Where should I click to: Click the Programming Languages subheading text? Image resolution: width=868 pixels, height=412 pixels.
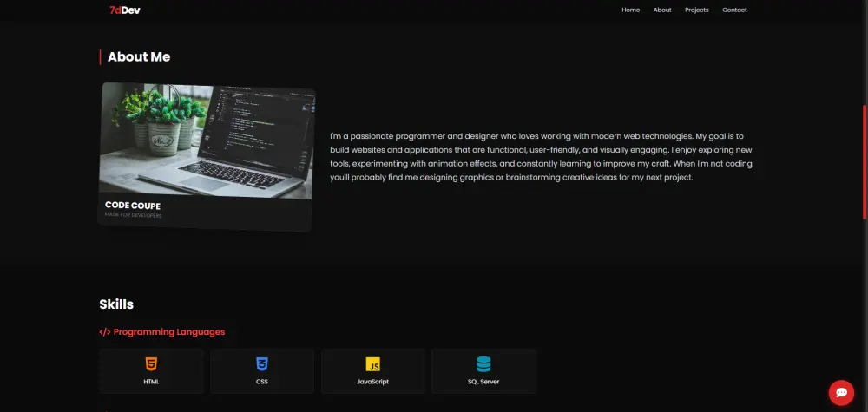(169, 332)
